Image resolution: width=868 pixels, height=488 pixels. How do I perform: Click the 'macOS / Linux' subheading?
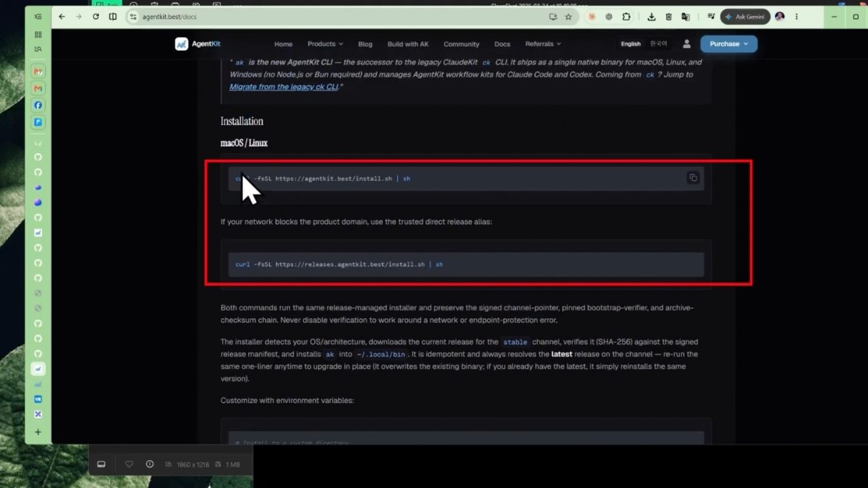(244, 143)
